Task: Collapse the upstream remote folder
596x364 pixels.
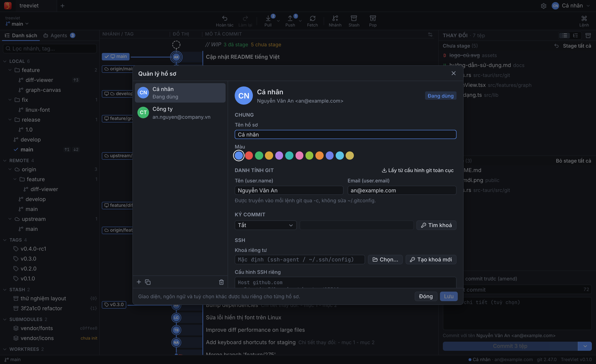Action: pos(10,219)
